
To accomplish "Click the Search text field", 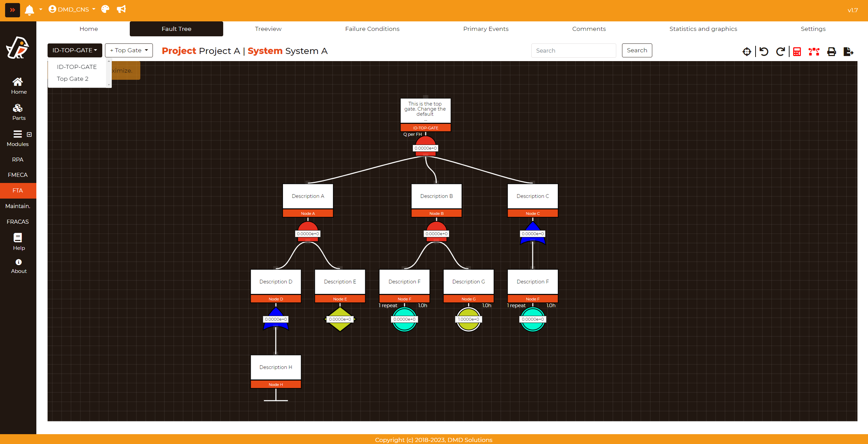I will (573, 51).
